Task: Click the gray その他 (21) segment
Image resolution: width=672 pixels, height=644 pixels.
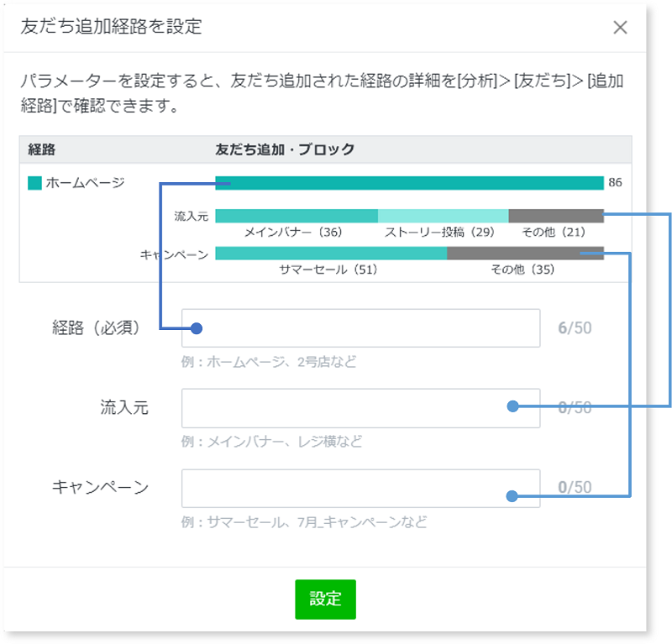Action: (555, 216)
